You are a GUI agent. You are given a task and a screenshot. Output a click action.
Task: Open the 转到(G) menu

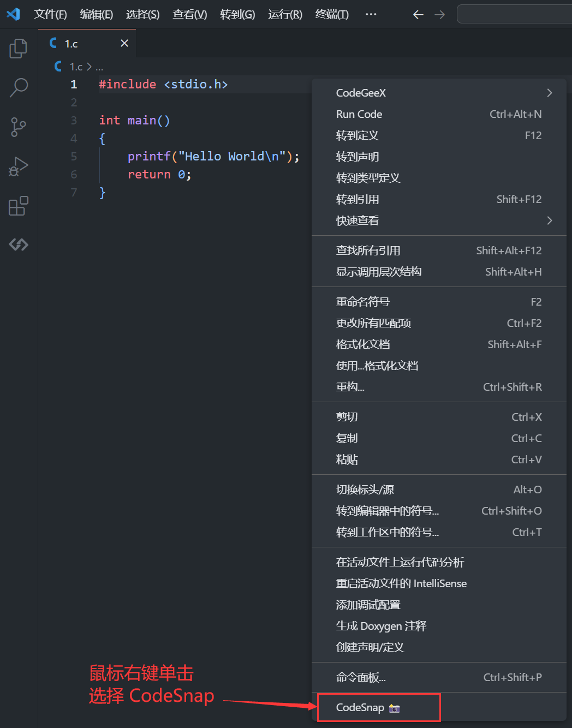(x=237, y=14)
